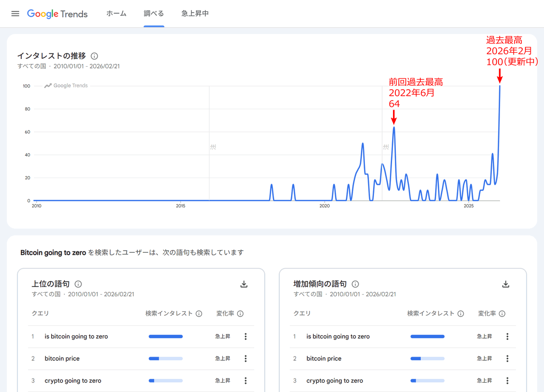
Task: Click the Google Trends logo
Action: (58, 14)
